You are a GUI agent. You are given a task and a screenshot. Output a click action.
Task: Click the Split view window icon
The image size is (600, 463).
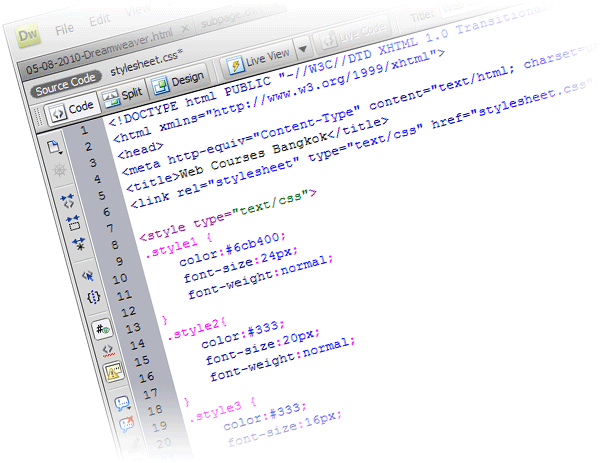(x=111, y=99)
